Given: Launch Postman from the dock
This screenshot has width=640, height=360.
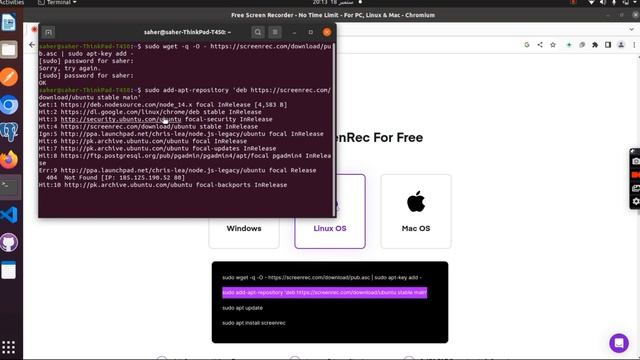Looking at the screenshot, I should pos(9,77).
